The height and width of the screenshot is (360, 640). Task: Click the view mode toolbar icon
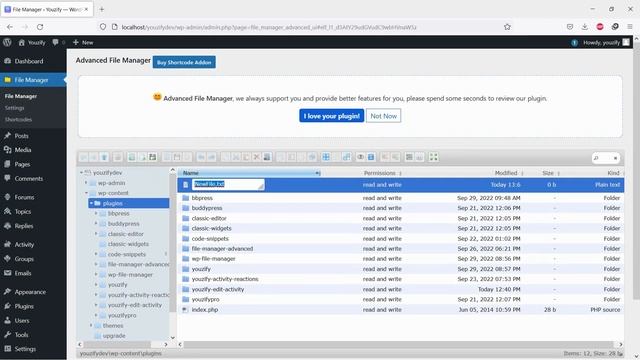point(409,157)
